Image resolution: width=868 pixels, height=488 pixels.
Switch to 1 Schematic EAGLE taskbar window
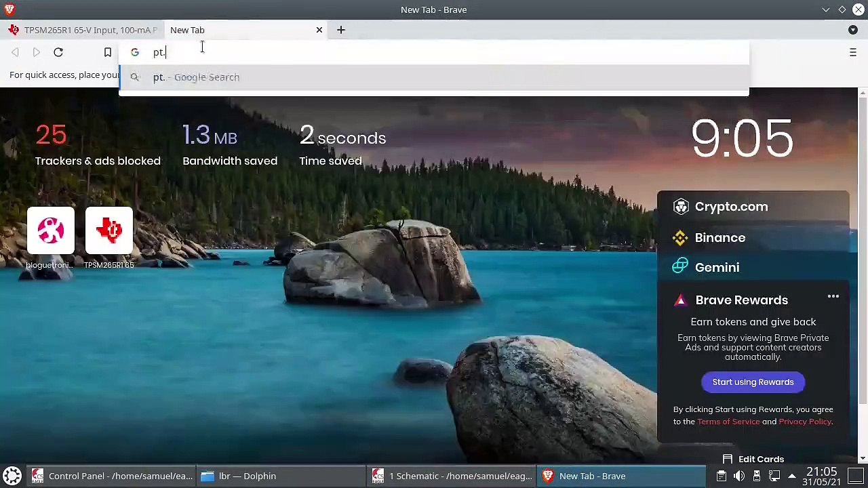tap(451, 476)
